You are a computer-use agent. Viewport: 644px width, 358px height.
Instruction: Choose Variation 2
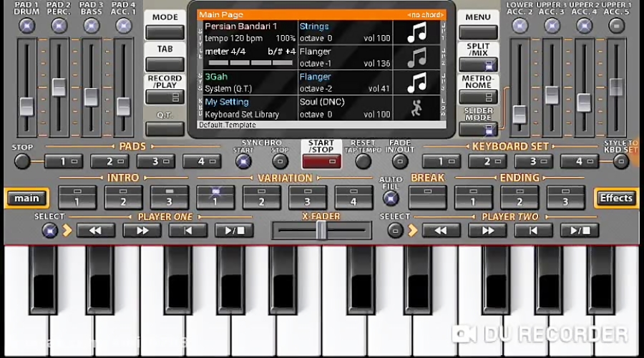coord(261,198)
